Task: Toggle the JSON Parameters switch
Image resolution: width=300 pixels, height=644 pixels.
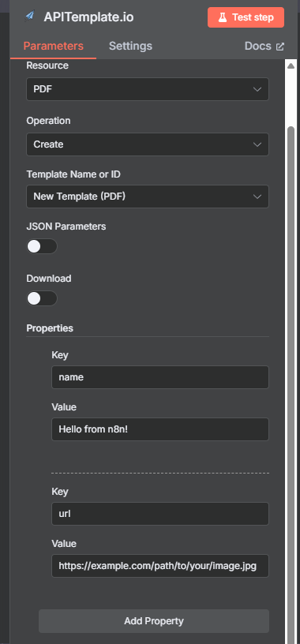Action: [42, 246]
